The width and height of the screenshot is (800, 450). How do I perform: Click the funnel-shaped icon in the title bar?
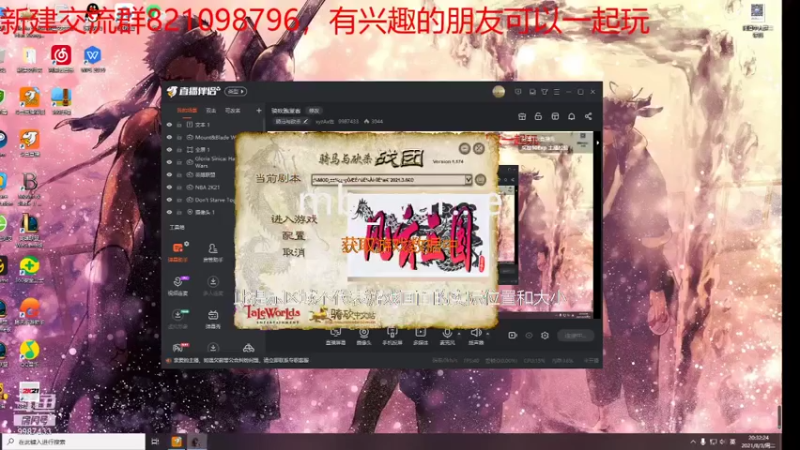[544, 92]
